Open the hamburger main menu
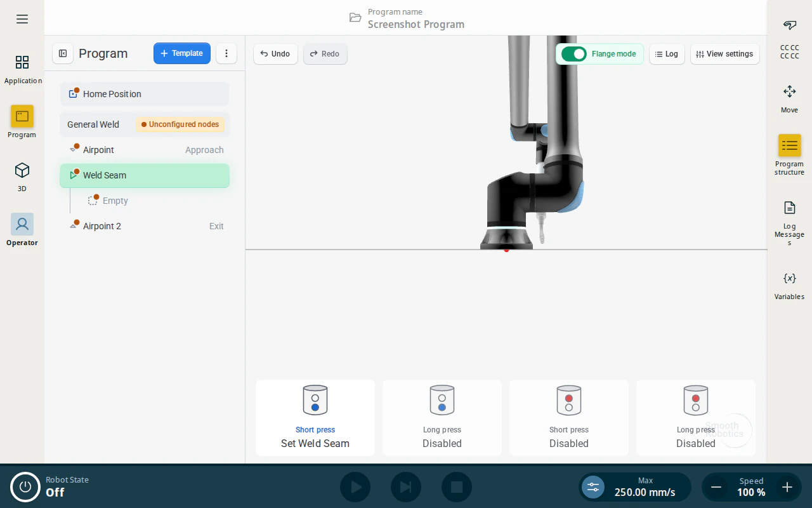The width and height of the screenshot is (812, 508). click(x=22, y=19)
